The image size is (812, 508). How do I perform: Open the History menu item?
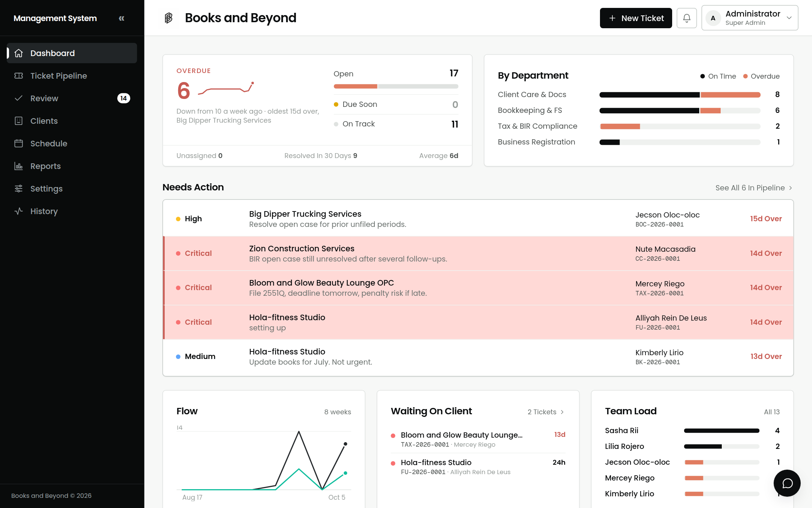pyautogui.click(x=72, y=211)
